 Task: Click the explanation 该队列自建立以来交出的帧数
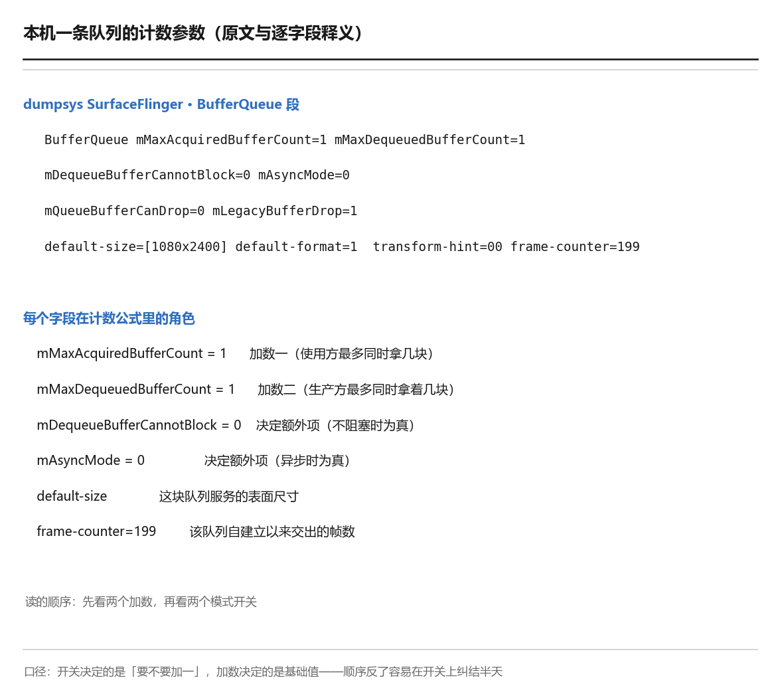tap(272, 532)
